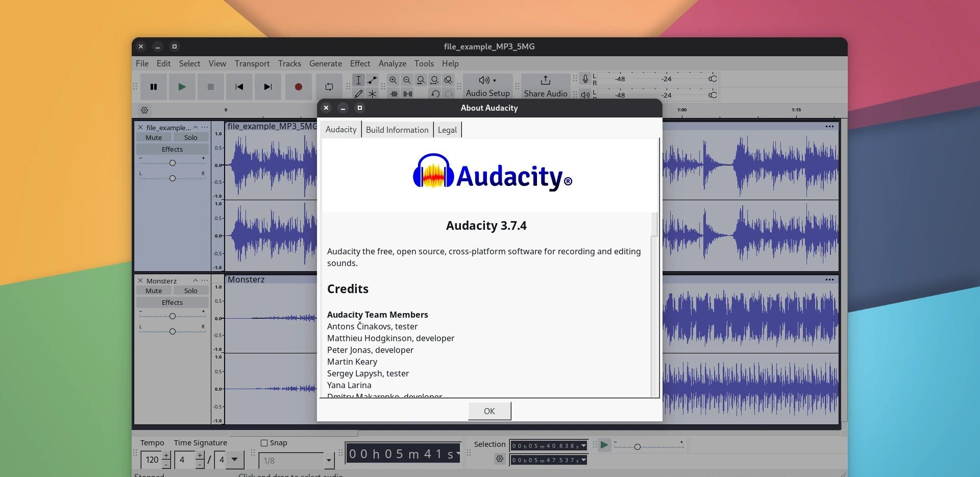Start playback with the green Play button
Image resolution: width=980 pixels, height=477 pixels.
(182, 87)
